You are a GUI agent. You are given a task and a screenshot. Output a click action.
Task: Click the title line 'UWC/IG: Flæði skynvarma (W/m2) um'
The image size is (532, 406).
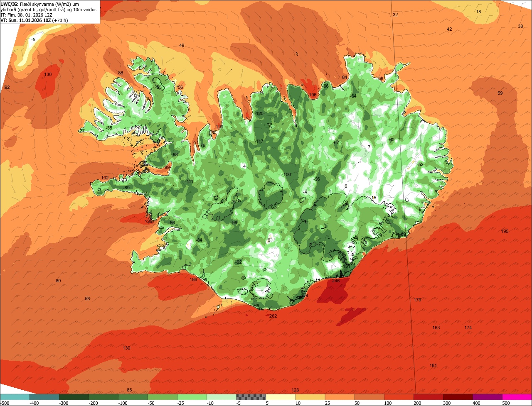[x=39, y=4]
